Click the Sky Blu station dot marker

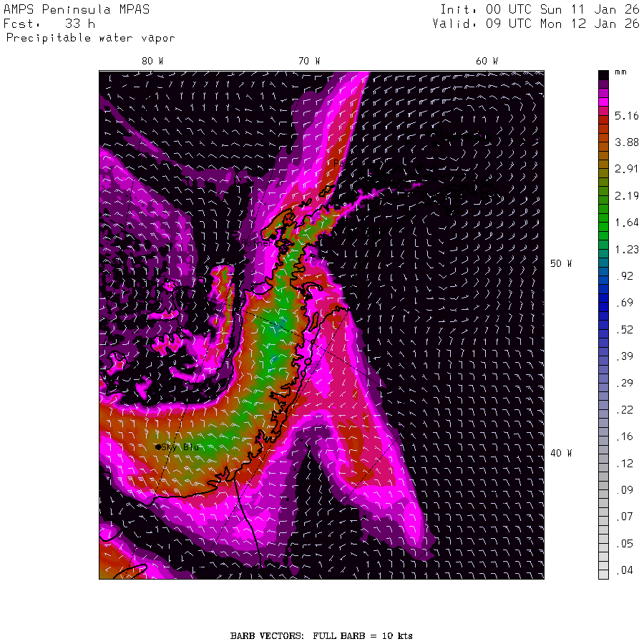[x=158, y=447]
